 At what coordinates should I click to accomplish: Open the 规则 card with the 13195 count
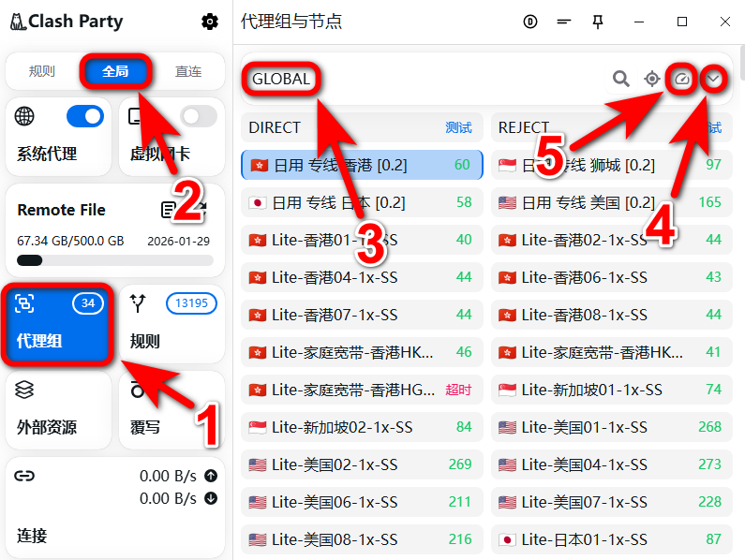point(172,325)
